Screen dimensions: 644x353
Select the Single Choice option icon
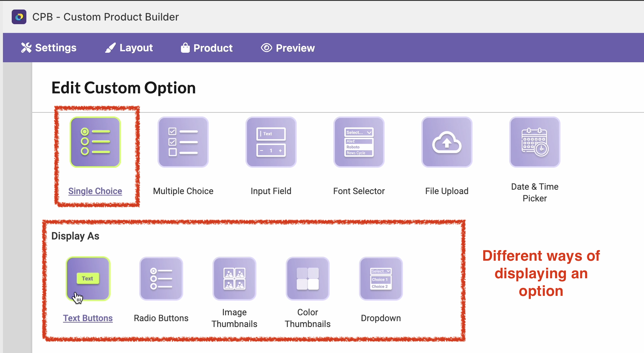tap(95, 142)
